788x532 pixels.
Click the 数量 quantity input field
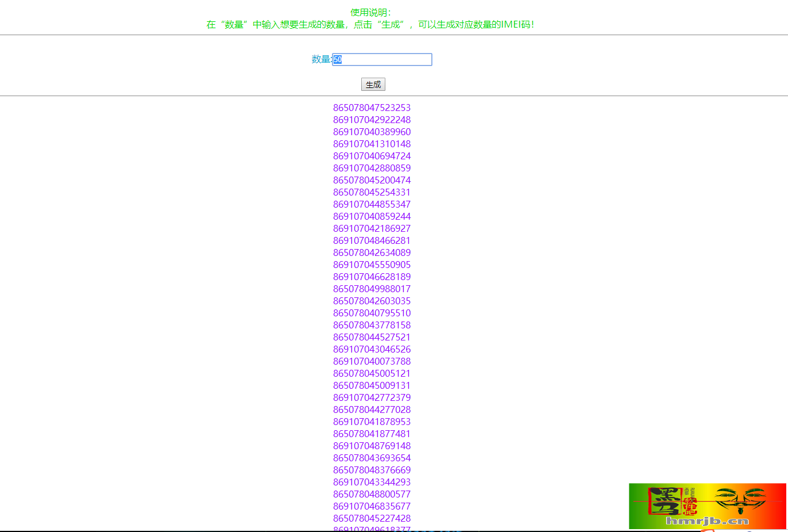(382, 59)
